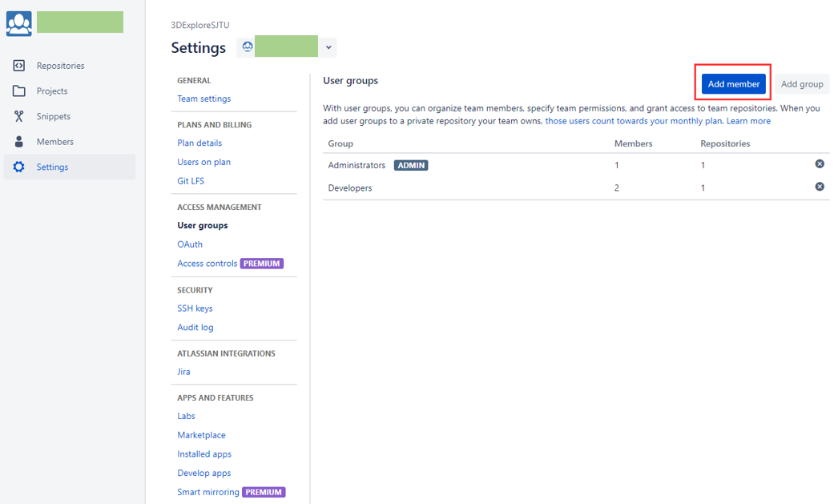Remove the Administrators group with its X icon
Image resolution: width=834 pixels, height=504 pixels.
(x=820, y=164)
